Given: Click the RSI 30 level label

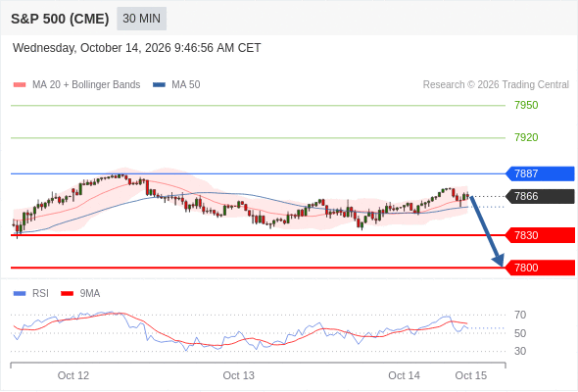Looking at the screenshot, I should click(520, 351).
